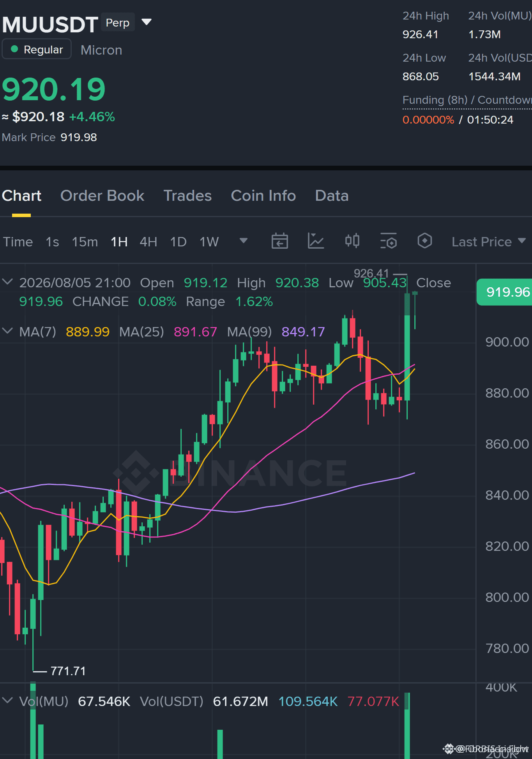The image size is (532, 759).
Task: Click the Range 1.62% value
Action: (254, 301)
